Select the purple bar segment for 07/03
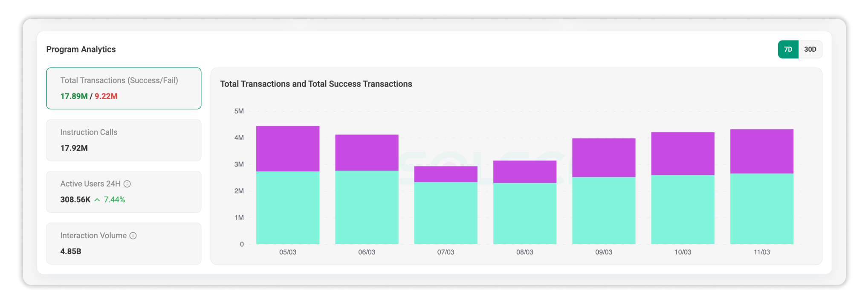868x304 pixels. (x=446, y=174)
